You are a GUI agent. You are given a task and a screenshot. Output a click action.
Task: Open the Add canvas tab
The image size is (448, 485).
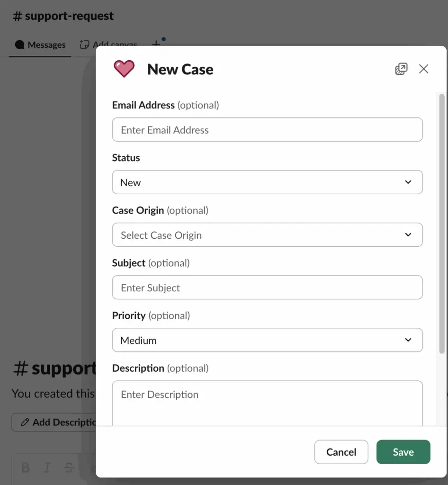coord(108,45)
